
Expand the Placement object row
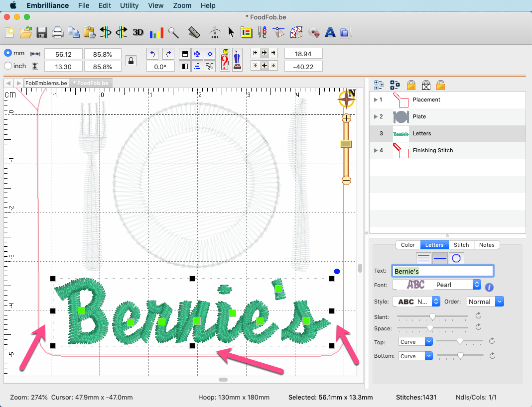click(x=376, y=100)
